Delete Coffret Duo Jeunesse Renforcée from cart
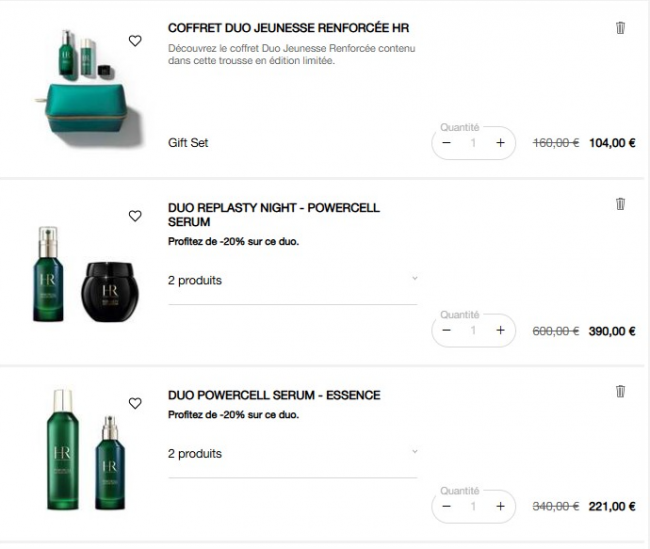650x549 pixels. click(620, 28)
